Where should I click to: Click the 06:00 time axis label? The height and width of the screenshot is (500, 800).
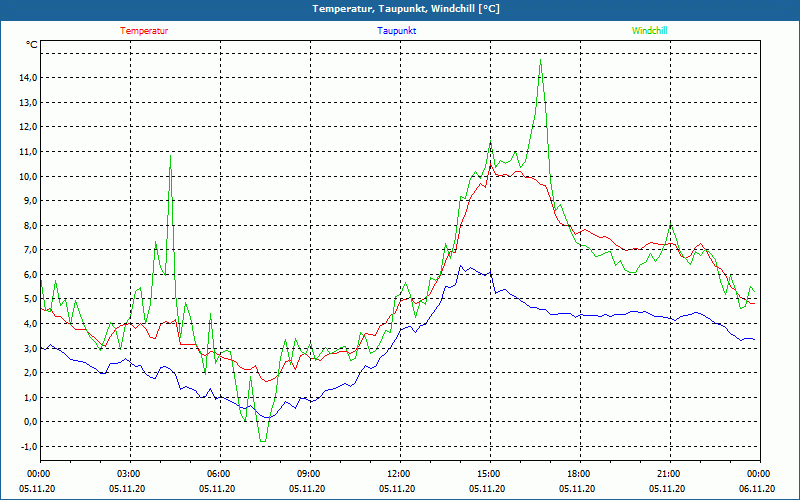coord(220,474)
